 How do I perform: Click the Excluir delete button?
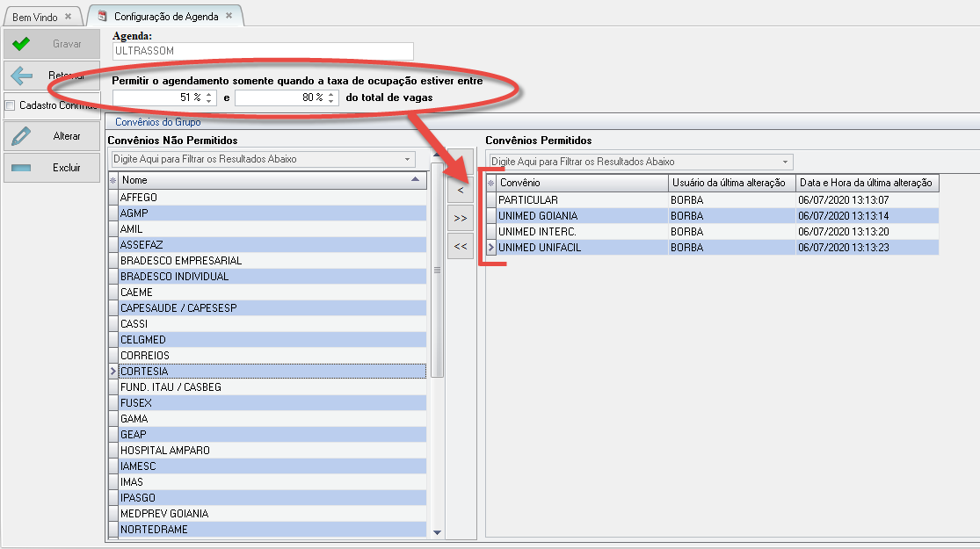tap(52, 167)
